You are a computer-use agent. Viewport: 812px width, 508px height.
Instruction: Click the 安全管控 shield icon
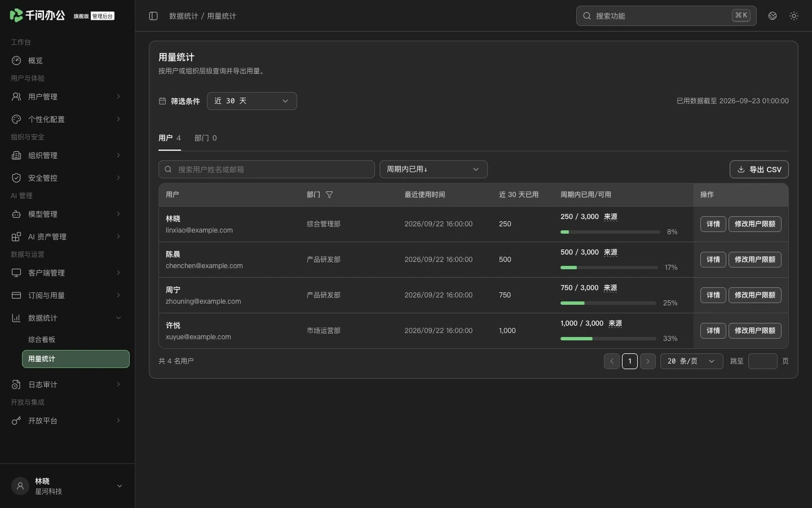click(16, 178)
